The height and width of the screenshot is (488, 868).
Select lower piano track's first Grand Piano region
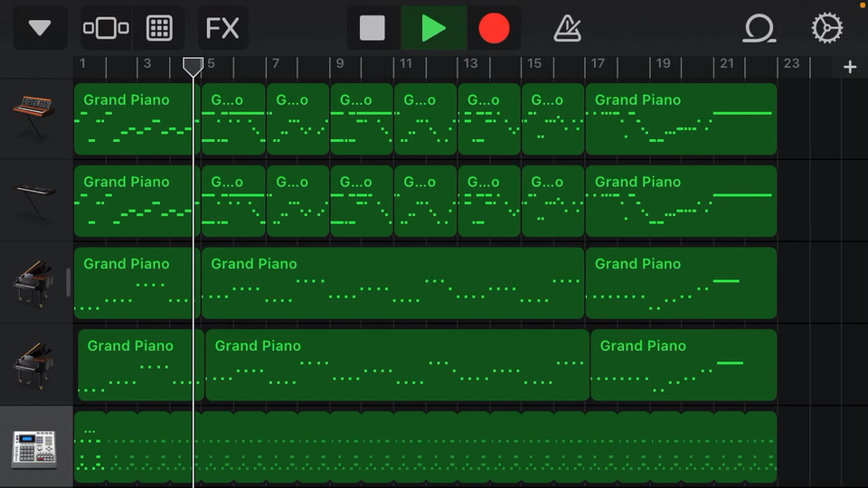click(141, 364)
